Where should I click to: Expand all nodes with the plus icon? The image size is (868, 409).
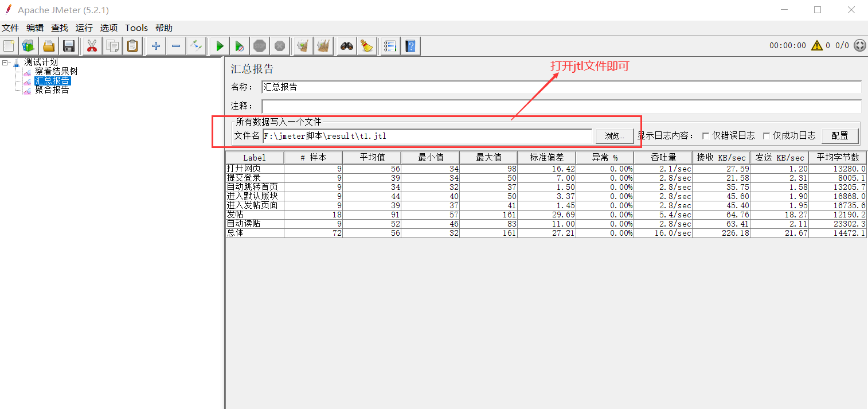click(x=155, y=46)
